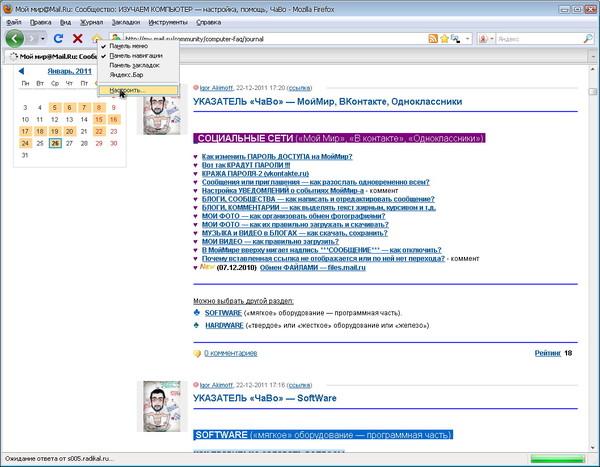Image resolution: width=600 pixels, height=467 pixels.
Task: Select calendar day 19
Action: (55, 131)
